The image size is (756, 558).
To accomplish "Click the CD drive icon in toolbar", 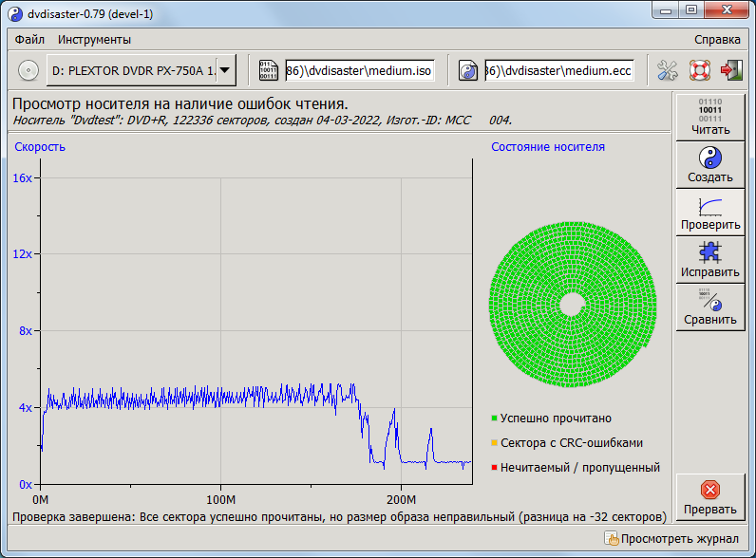I will click(x=28, y=70).
